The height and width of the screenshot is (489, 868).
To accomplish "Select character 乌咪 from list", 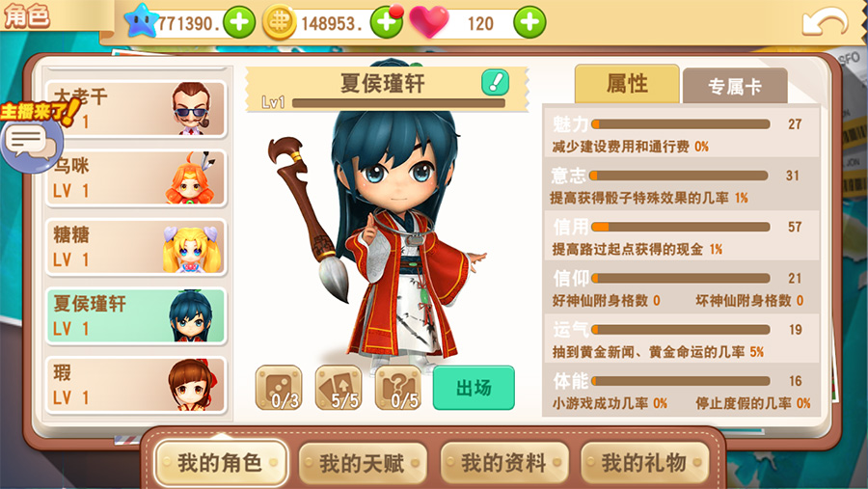I will click(136, 178).
